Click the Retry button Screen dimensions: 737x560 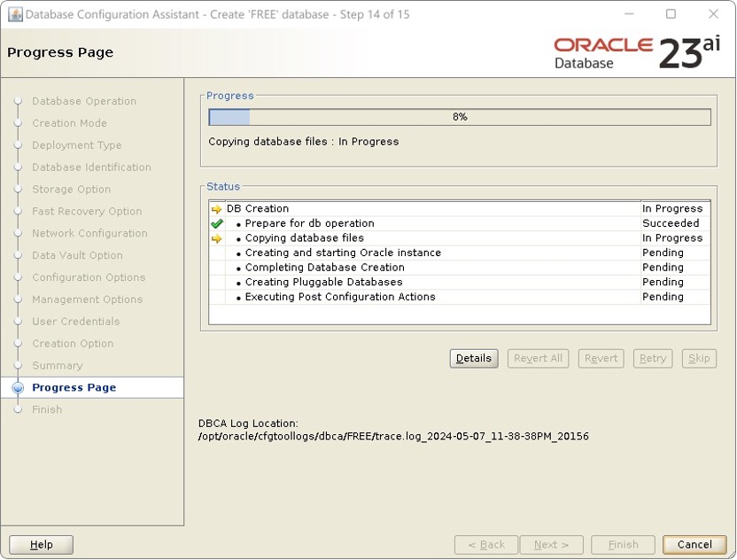click(653, 359)
